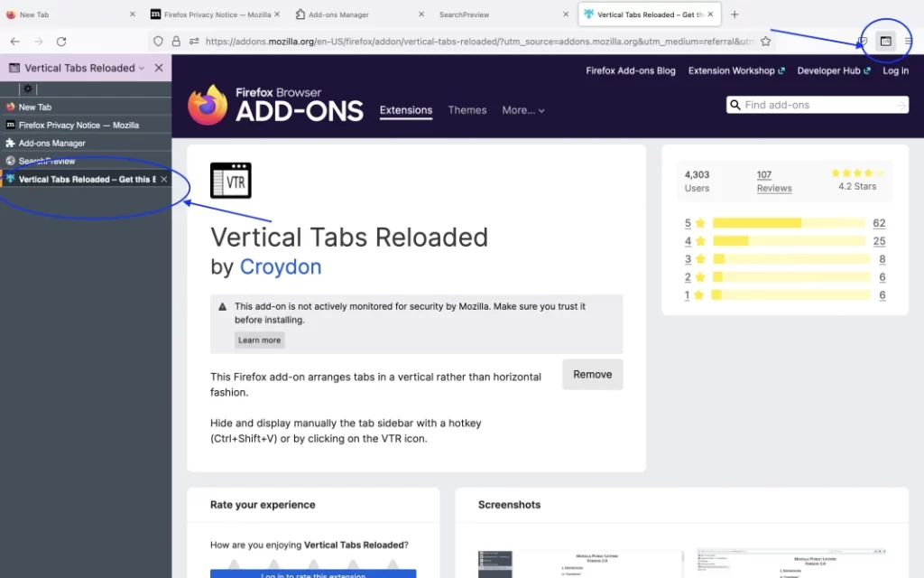Open the 62 five-star reviews count
924x578 pixels.
click(x=879, y=223)
